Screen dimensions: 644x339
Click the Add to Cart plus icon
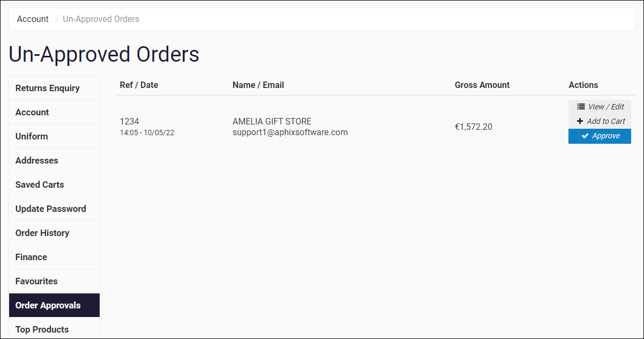pos(580,121)
